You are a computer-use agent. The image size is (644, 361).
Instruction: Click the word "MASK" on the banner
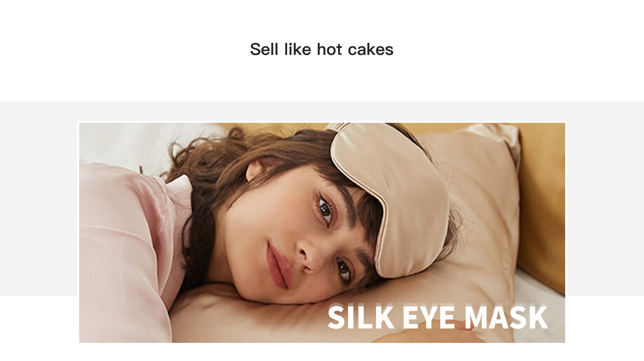(x=506, y=317)
